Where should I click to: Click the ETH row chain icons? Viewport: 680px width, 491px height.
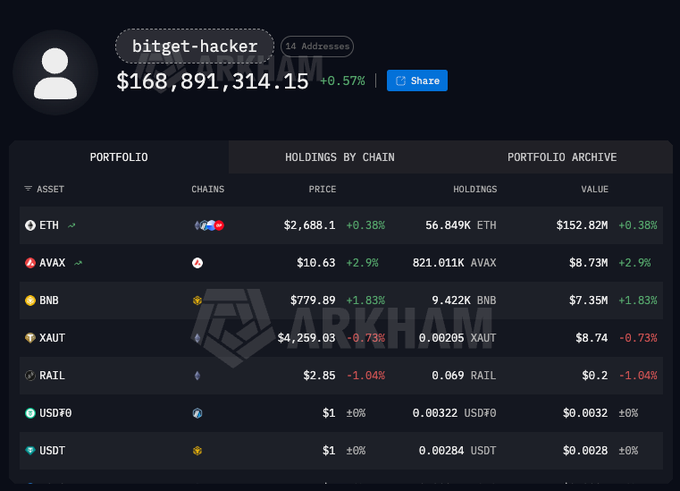click(x=209, y=225)
